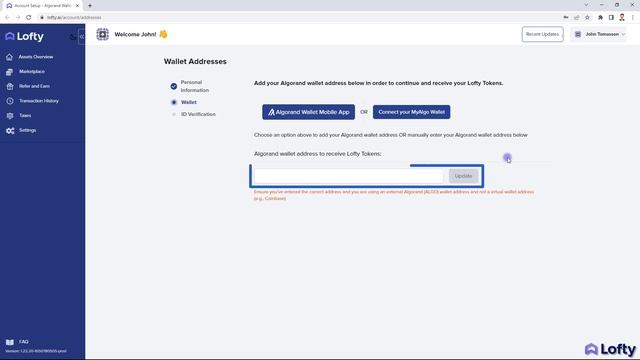Viewport: 640px width, 360px height.
Task: Click the site lock icon in address bar
Action: [x=42, y=18]
